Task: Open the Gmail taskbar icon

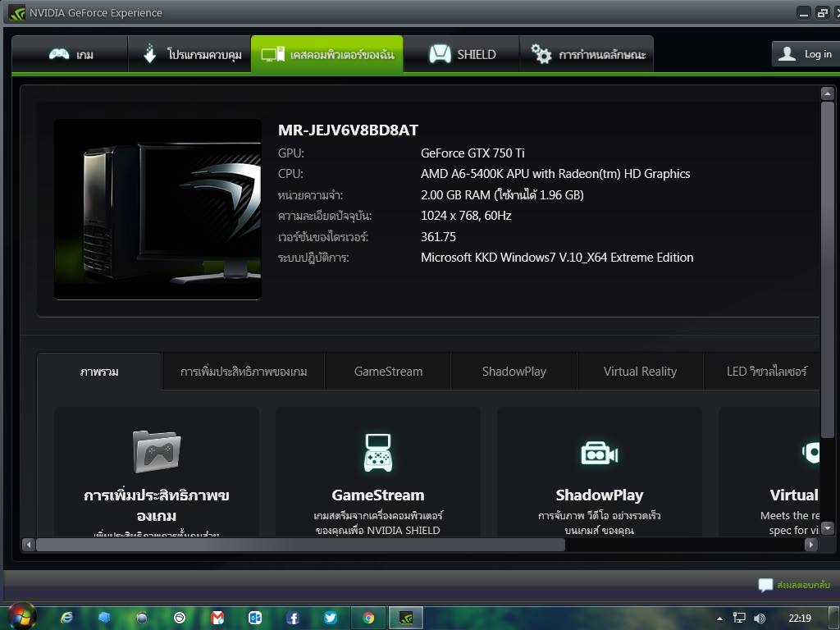Action: tap(217, 618)
